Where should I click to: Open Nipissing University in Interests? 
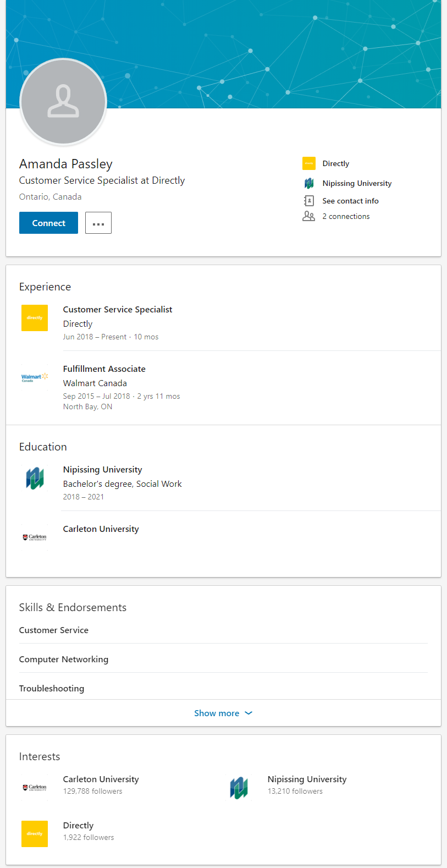click(307, 779)
